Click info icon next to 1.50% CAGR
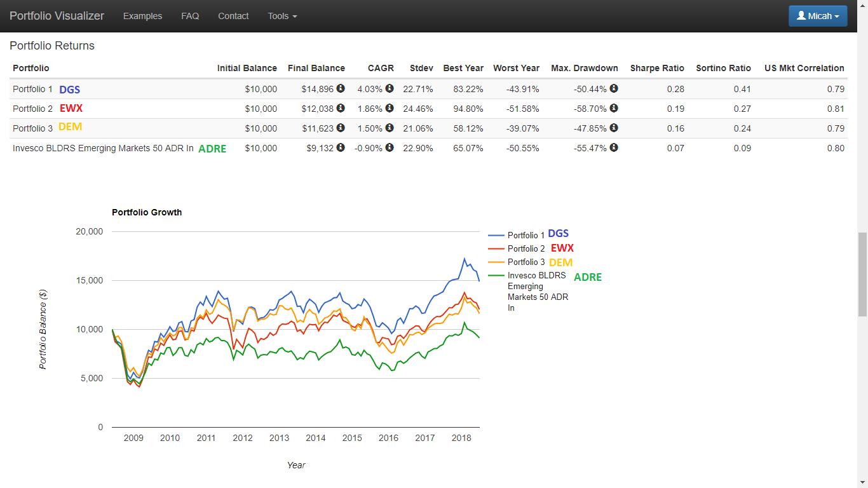 [390, 128]
